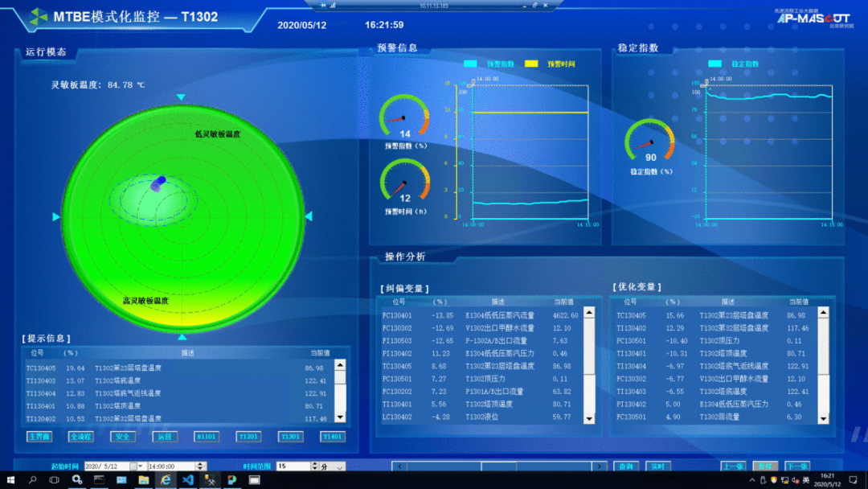Open the taskbar search magnifier
Image resolution: width=868 pixels, height=489 pixels.
pos(33,480)
